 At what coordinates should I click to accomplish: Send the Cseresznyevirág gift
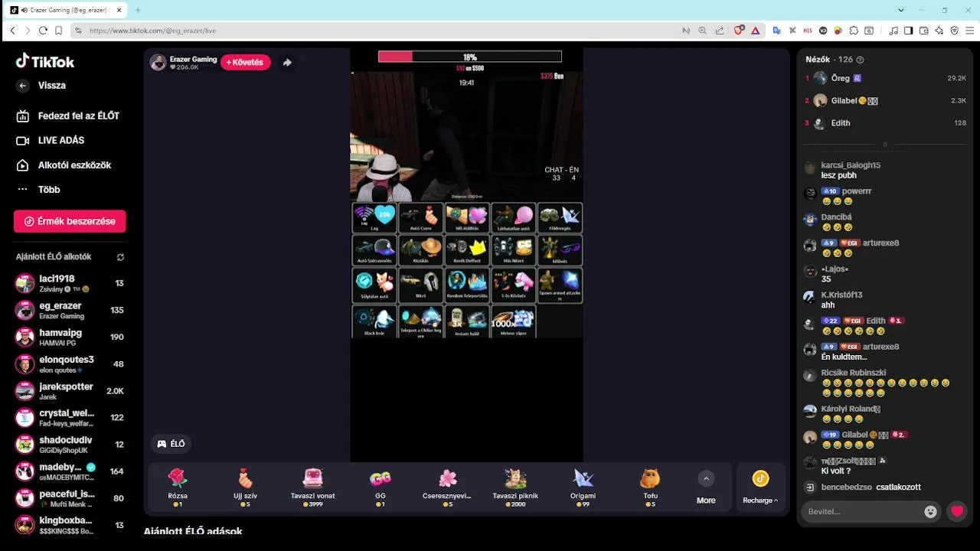click(x=447, y=487)
